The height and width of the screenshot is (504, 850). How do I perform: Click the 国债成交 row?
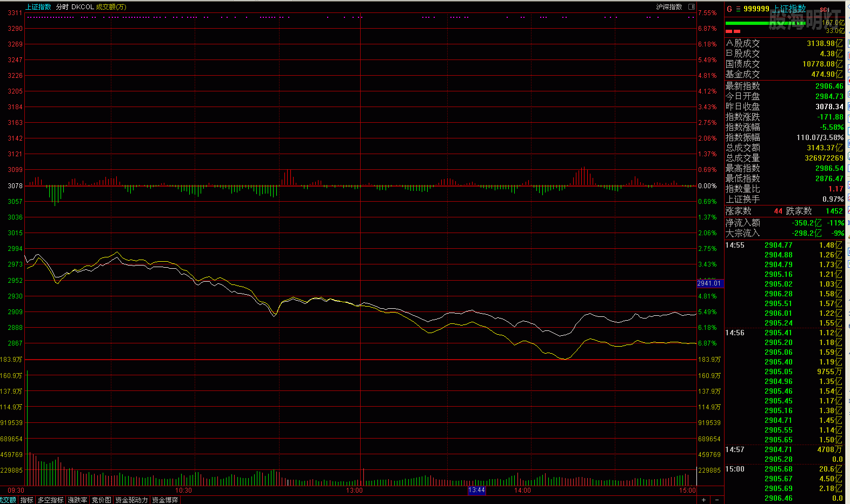tap(784, 64)
